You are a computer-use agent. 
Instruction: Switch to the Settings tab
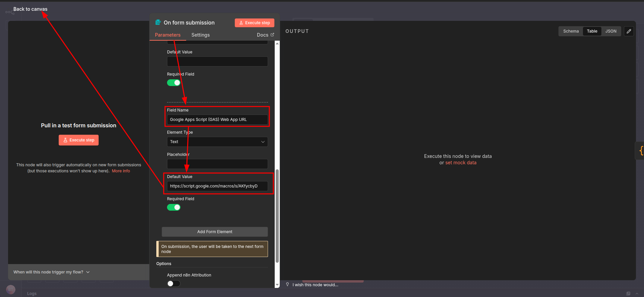(200, 35)
